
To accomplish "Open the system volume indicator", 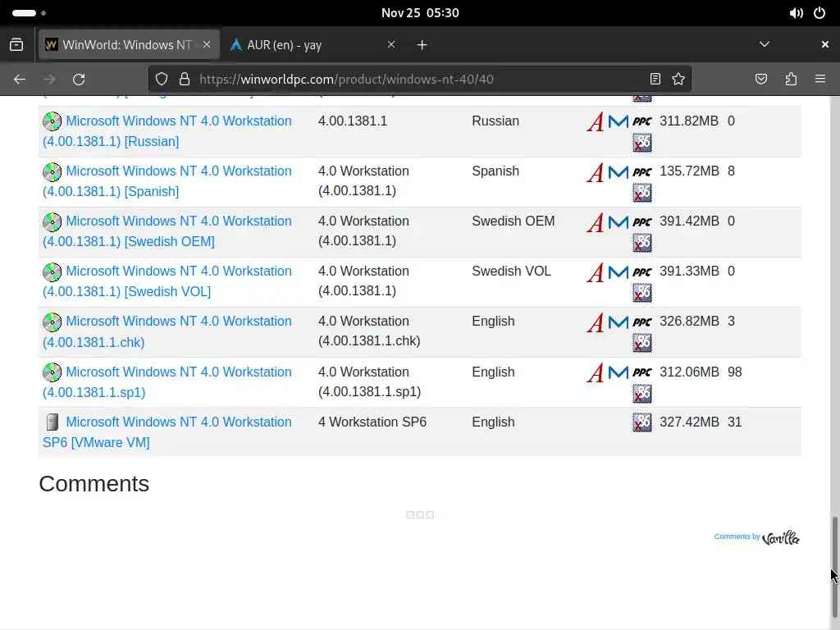I will 796,13.
